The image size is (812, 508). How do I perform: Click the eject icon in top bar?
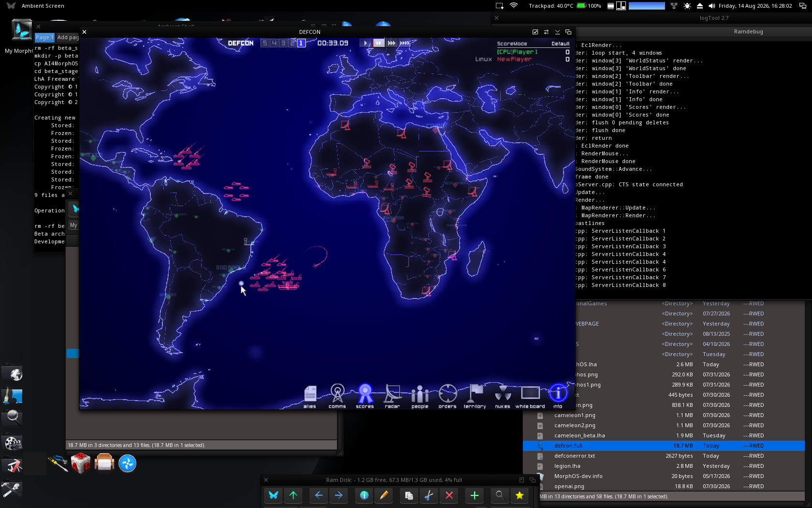click(699, 6)
